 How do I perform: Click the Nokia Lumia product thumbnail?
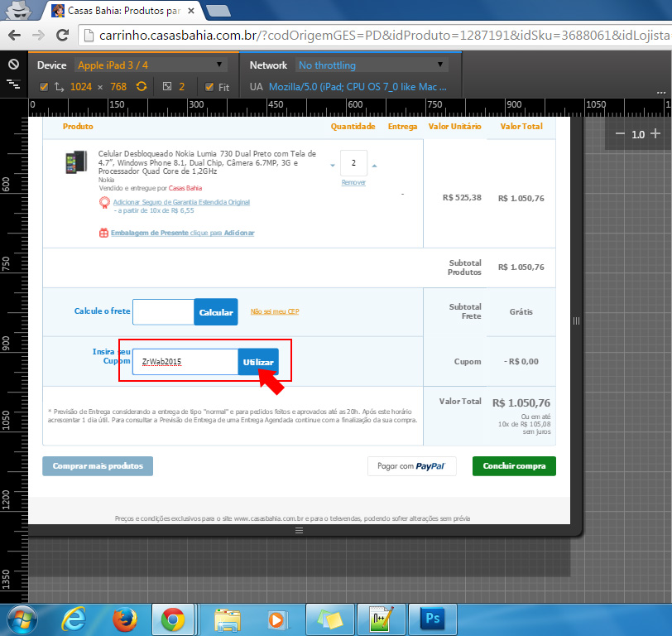point(76,162)
